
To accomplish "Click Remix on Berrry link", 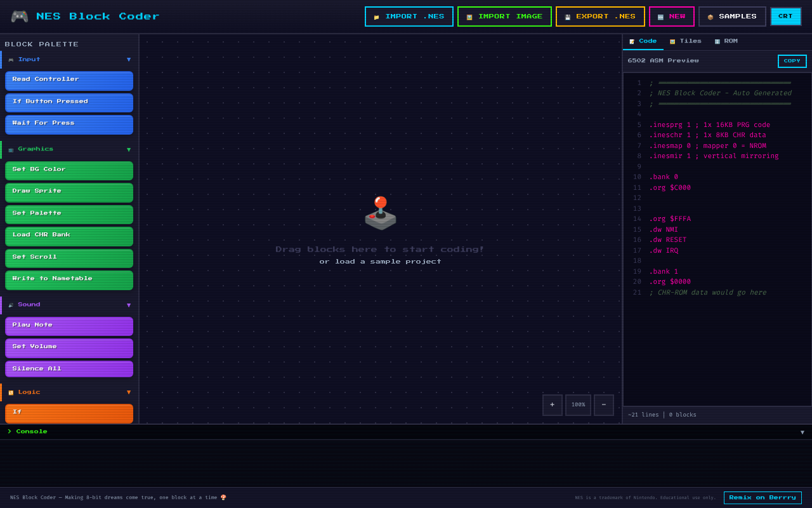I will click(x=763, y=498).
